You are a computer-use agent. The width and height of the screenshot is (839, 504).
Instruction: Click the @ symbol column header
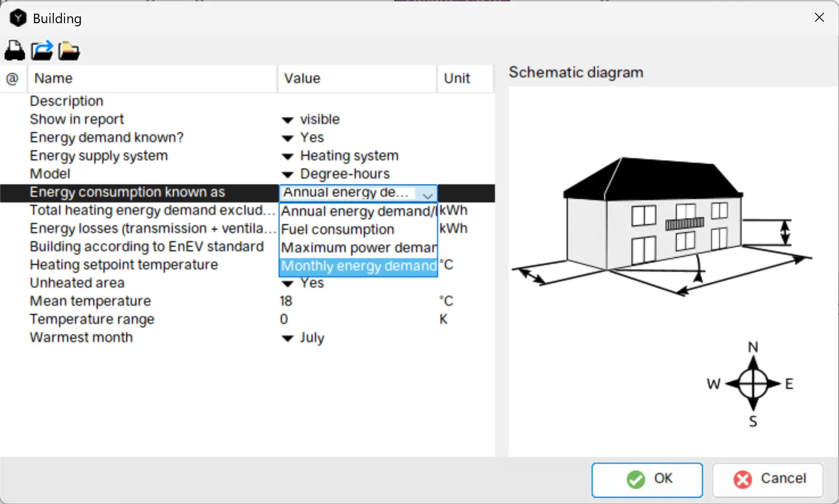[x=13, y=78]
